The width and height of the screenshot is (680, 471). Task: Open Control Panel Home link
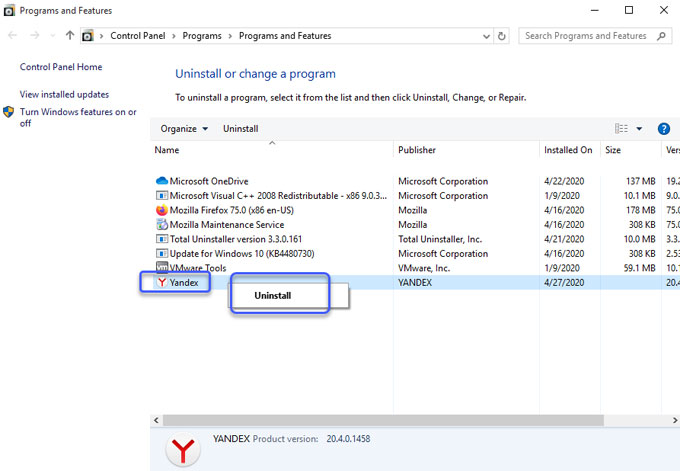tap(61, 67)
